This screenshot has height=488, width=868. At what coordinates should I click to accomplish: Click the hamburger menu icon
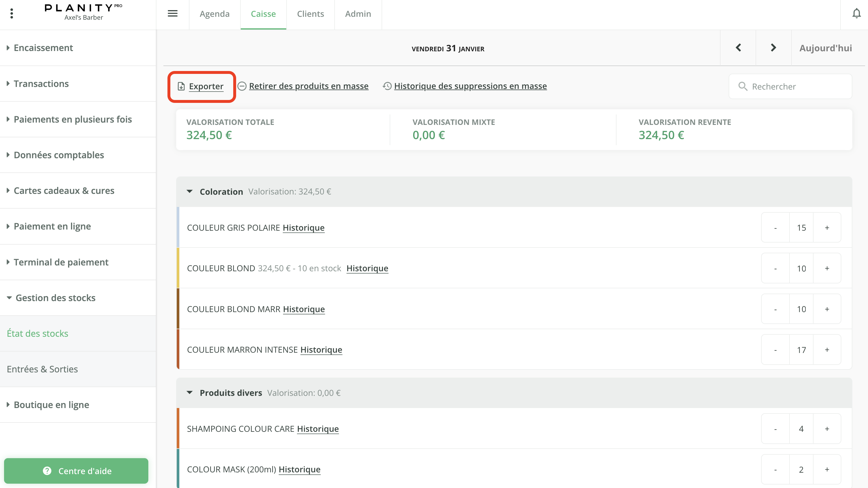[x=172, y=14]
